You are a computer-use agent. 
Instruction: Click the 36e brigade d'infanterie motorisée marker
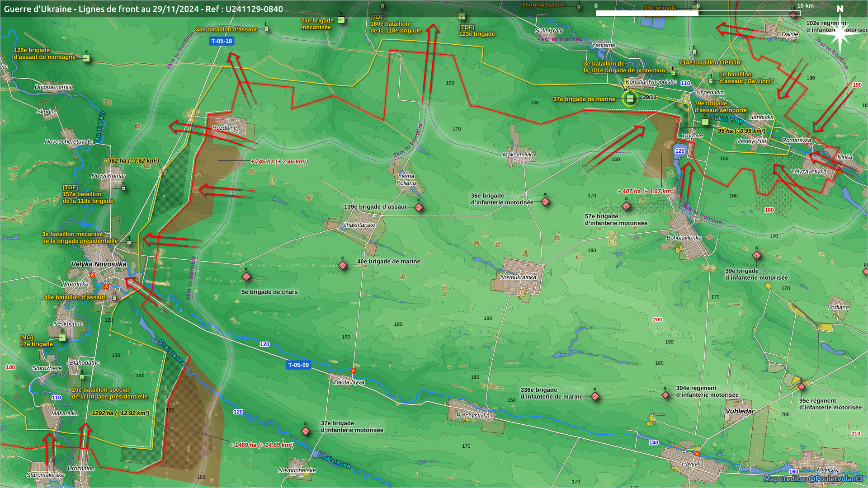pos(545,202)
